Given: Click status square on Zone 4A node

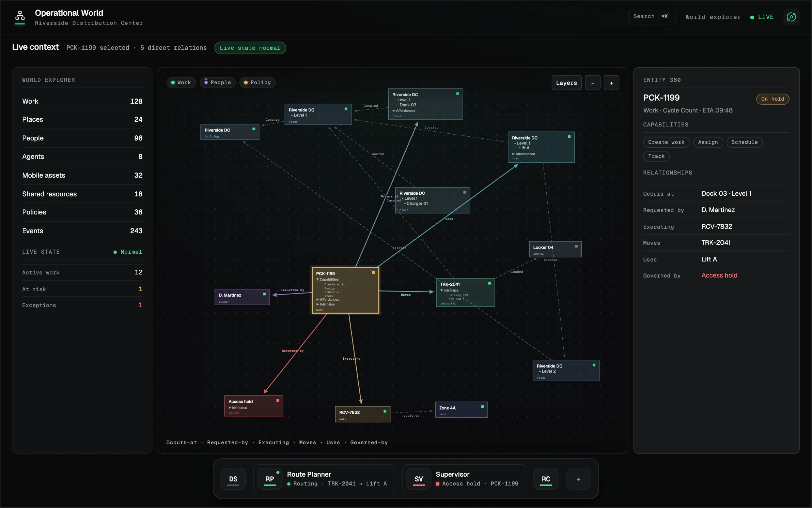Looking at the screenshot, I should pos(482,407).
